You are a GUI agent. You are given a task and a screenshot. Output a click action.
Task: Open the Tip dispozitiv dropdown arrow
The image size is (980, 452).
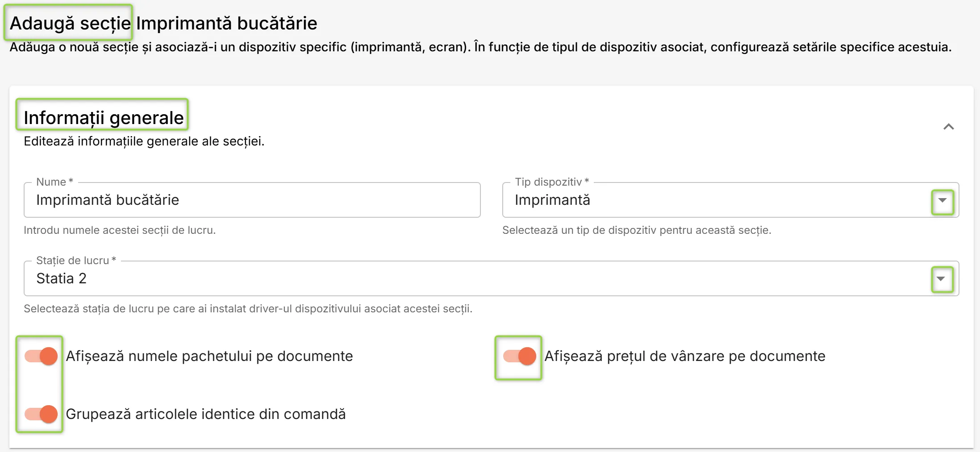pos(942,200)
